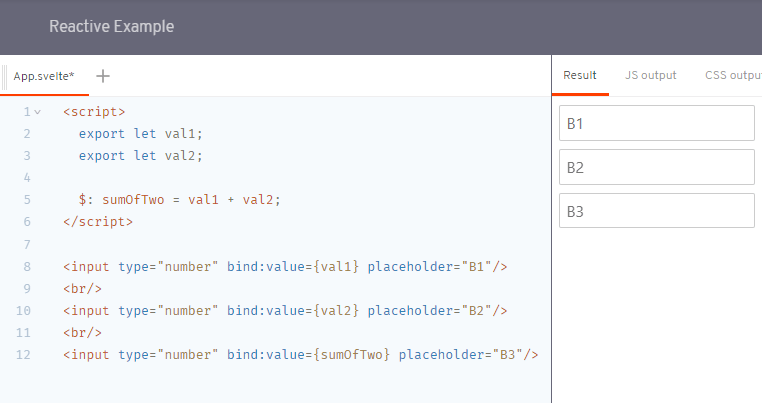Click line number 12 in the gutter
The image size is (762, 403).
tap(24, 354)
